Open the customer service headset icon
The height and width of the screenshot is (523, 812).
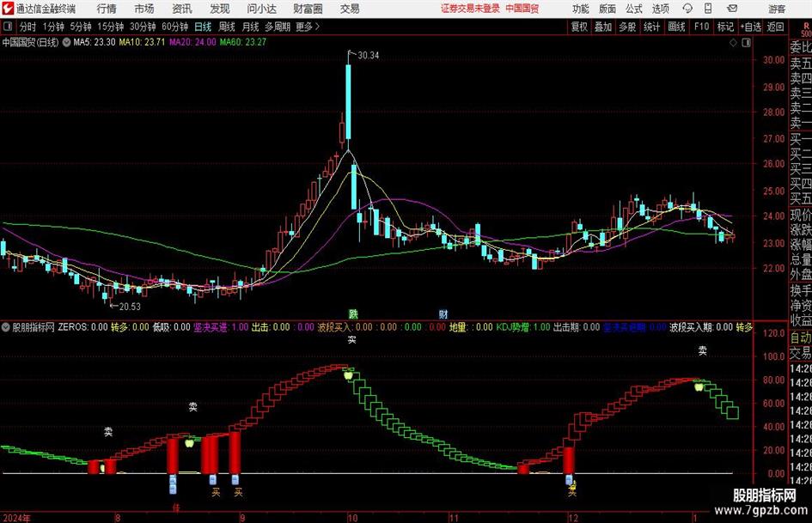(687, 9)
